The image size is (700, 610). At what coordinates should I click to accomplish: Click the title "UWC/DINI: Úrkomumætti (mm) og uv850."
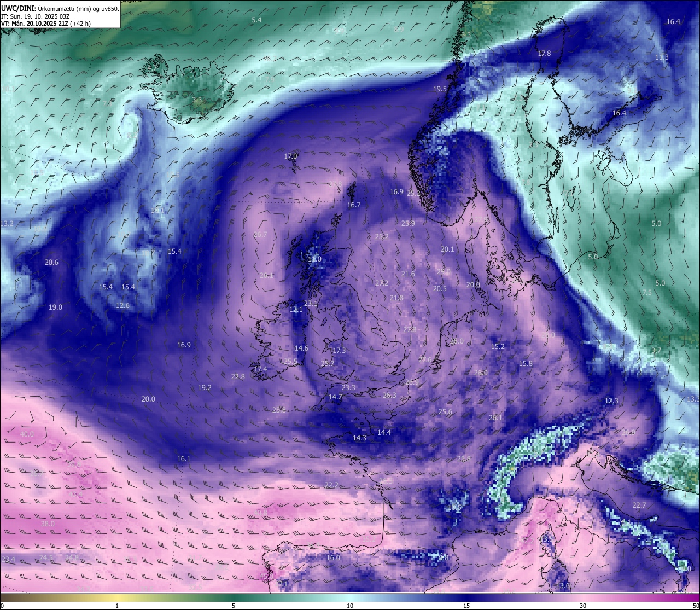[x=60, y=8]
